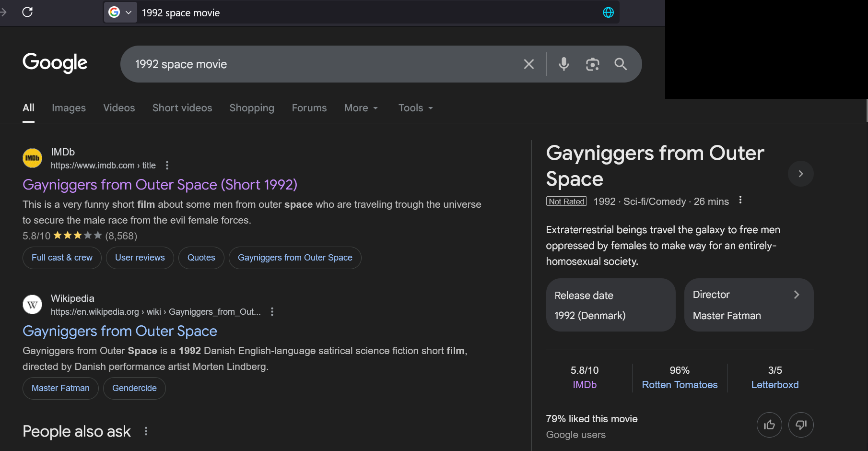Open the three-dot menu beside IMDb URL
The height and width of the screenshot is (451, 868).
tap(167, 166)
